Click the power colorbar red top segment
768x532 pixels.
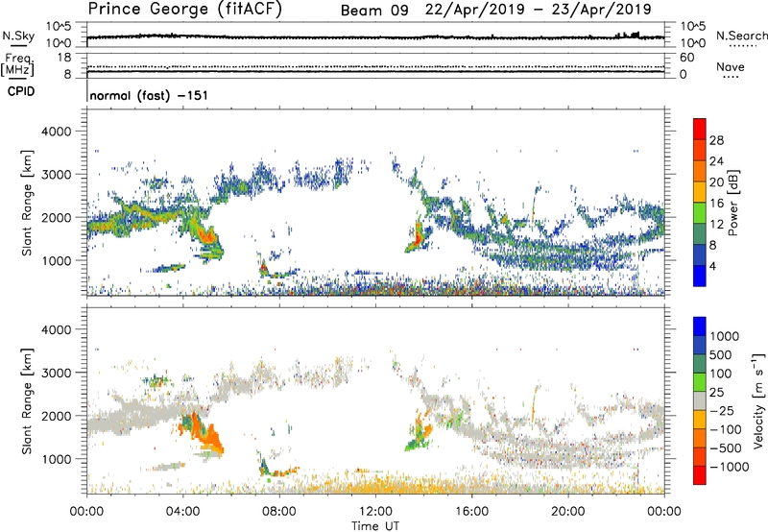tap(700, 130)
